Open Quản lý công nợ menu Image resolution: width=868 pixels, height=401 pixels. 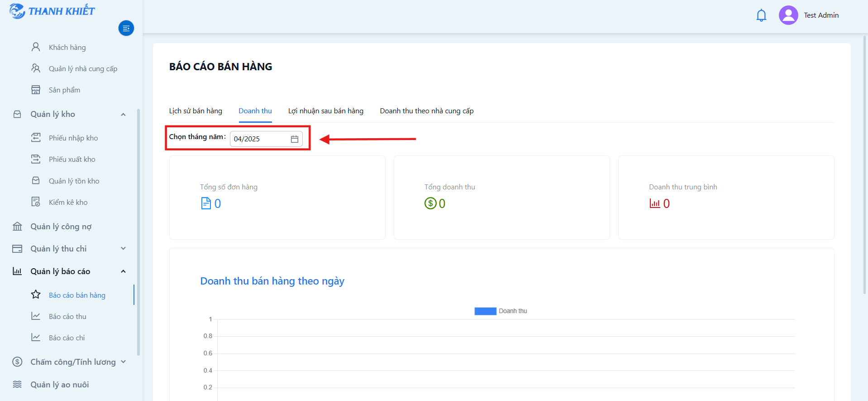(61, 227)
